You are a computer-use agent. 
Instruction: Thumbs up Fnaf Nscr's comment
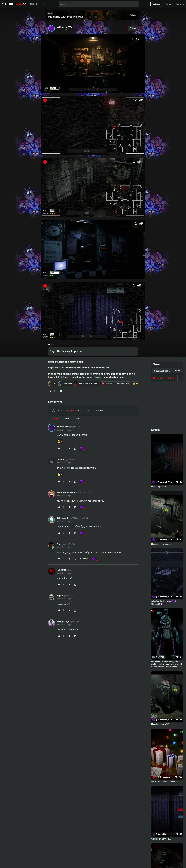click(59, 559)
